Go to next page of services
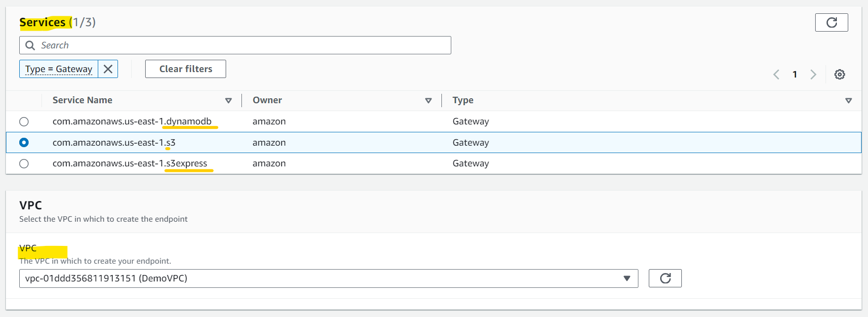This screenshot has width=868, height=317. (x=813, y=75)
